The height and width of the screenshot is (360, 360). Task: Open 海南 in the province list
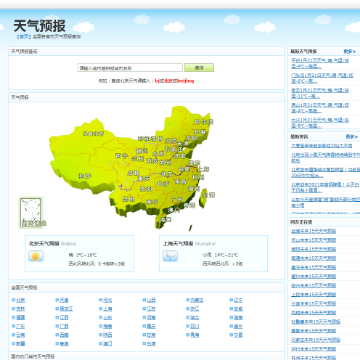tap(107, 326)
